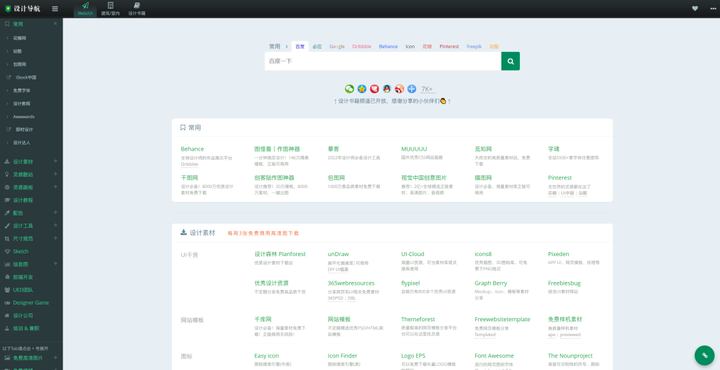Share via the QQ penguin icon
This screenshot has height=370, width=720.
[x=387, y=89]
